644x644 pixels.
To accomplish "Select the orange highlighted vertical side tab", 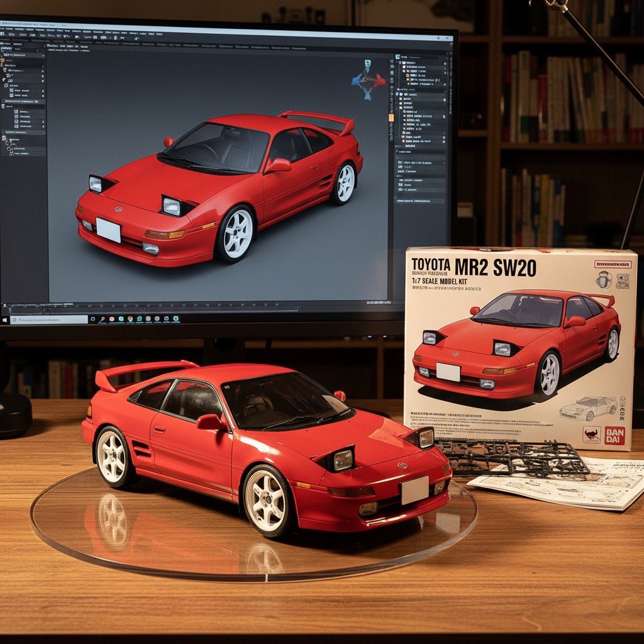I will [x=391, y=117].
